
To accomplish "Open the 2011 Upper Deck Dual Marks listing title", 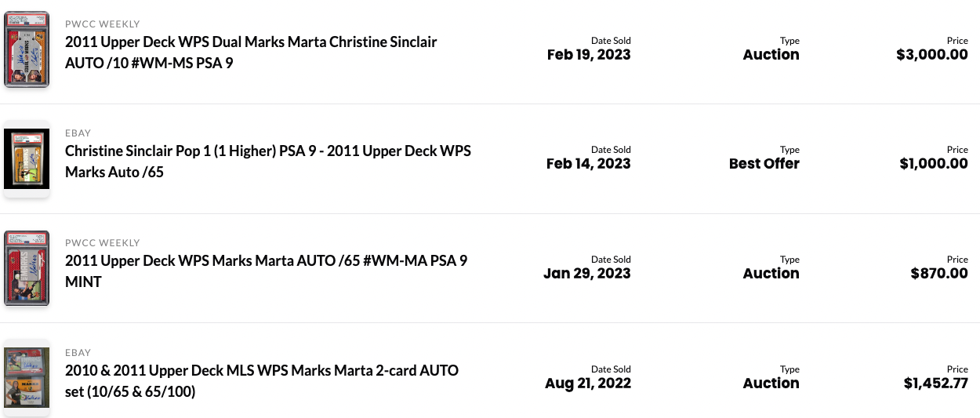I will 251,52.
